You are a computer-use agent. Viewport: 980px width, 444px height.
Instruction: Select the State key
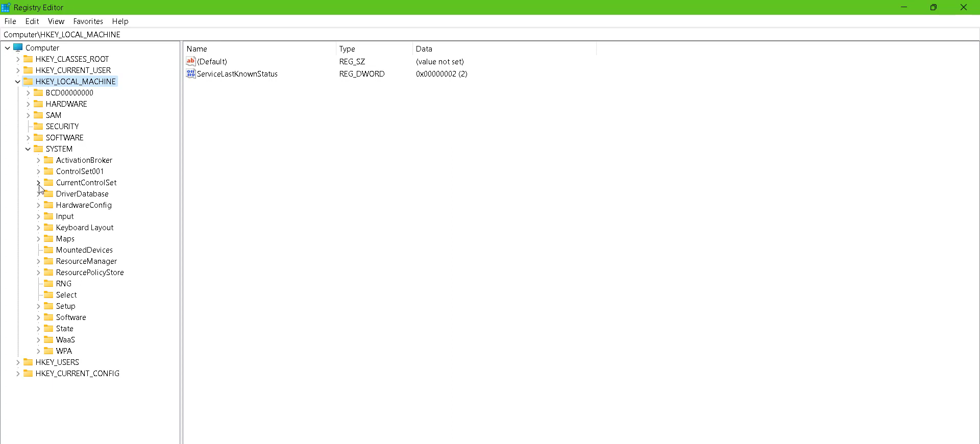pyautogui.click(x=65, y=329)
